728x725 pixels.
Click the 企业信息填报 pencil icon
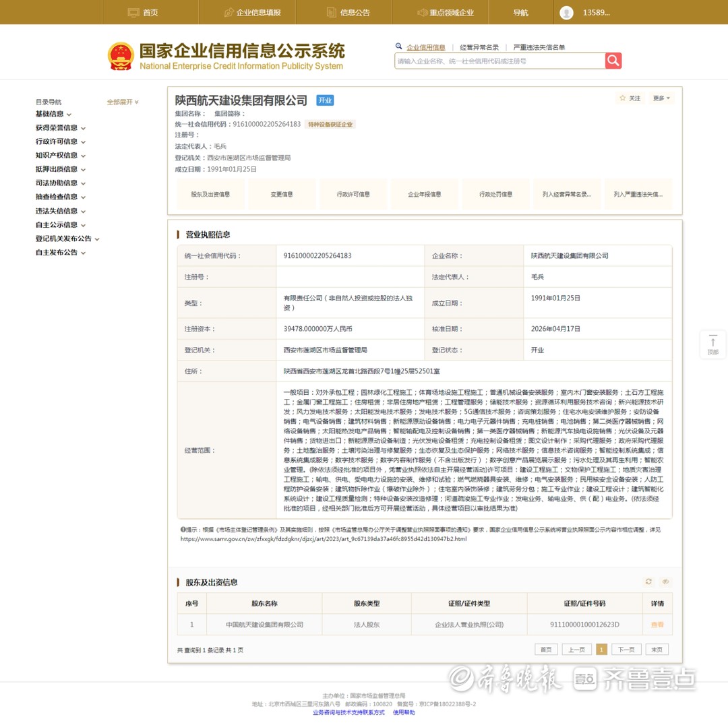pyautogui.click(x=229, y=13)
